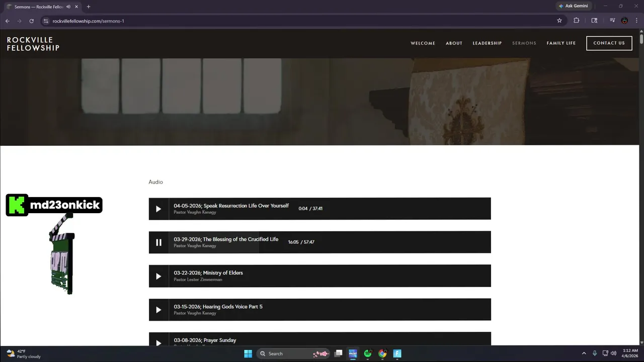Click the Pastor Lester Zimmerman text
This screenshot has width=644, height=362.
(198, 280)
